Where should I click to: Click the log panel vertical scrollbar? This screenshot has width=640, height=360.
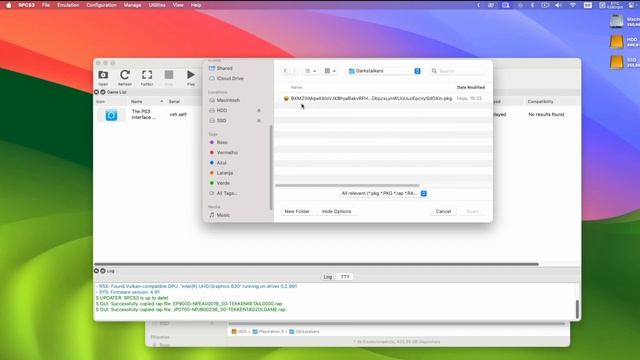[x=577, y=309]
